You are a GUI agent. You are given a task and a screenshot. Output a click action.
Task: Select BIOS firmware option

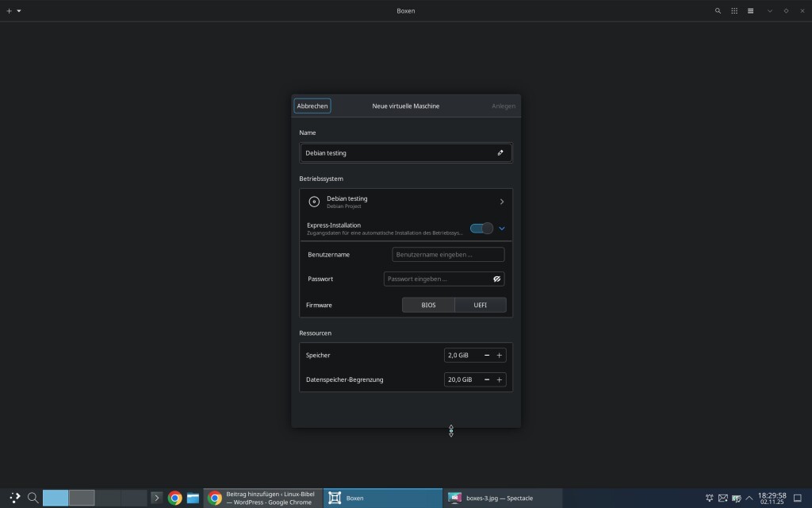428,305
